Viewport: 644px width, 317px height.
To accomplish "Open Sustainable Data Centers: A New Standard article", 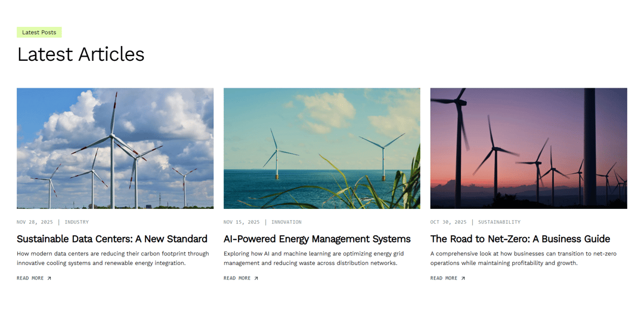I will tap(112, 239).
